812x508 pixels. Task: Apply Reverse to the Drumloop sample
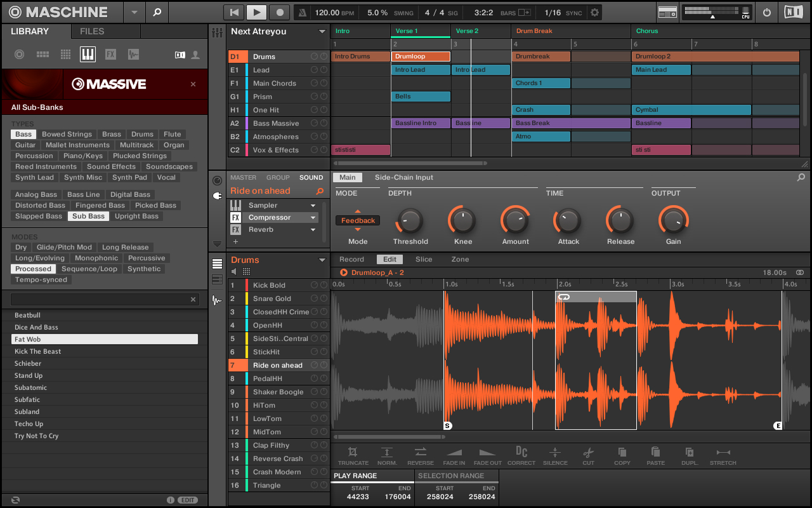coord(420,452)
